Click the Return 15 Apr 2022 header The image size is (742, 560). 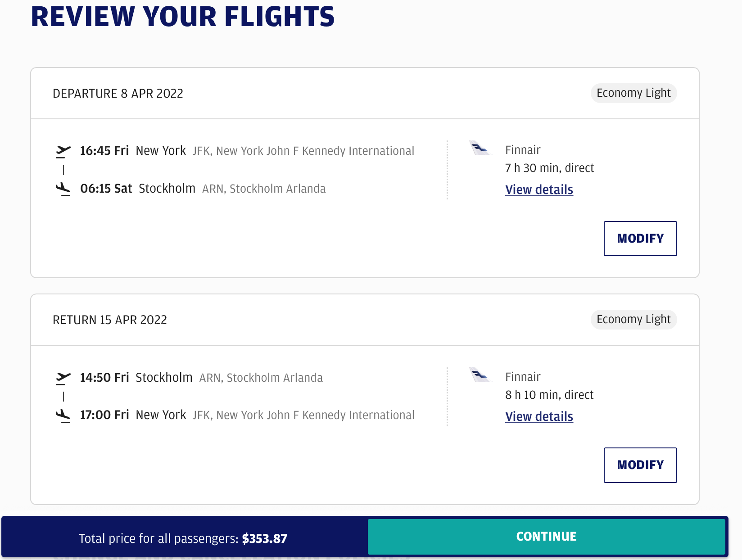[x=110, y=320]
